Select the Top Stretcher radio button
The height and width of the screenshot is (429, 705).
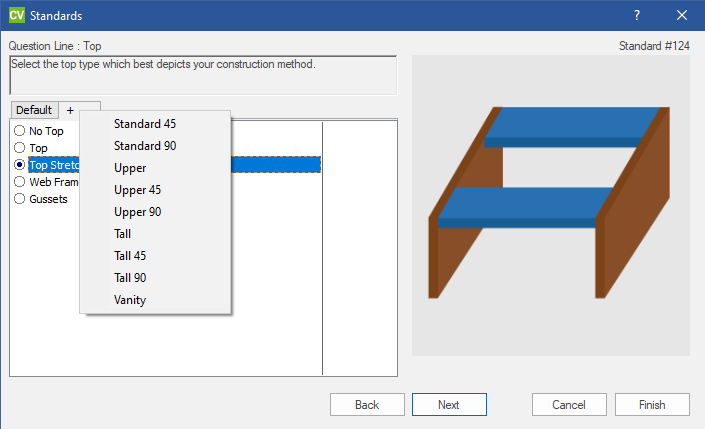pos(20,165)
